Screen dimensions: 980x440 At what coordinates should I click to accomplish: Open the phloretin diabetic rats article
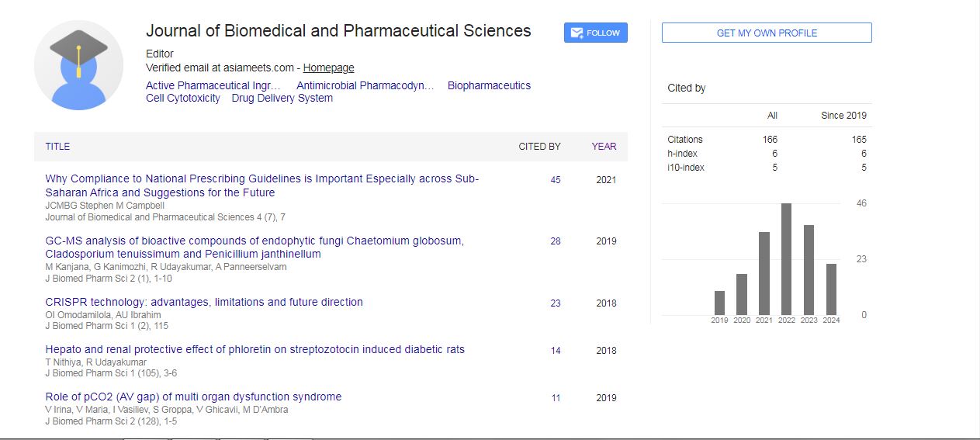tap(255, 349)
